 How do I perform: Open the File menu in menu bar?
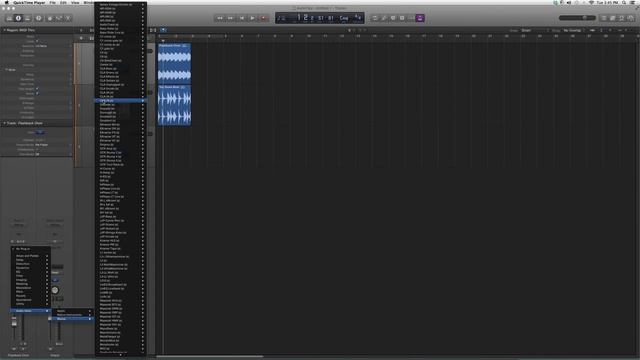(53, 2)
